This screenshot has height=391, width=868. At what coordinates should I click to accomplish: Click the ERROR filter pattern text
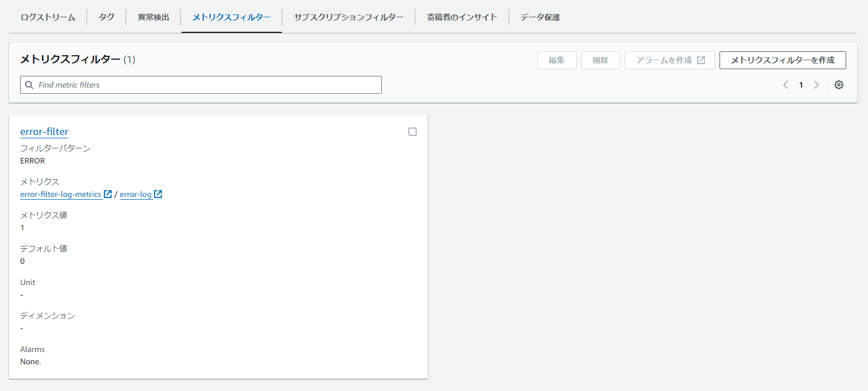point(32,161)
